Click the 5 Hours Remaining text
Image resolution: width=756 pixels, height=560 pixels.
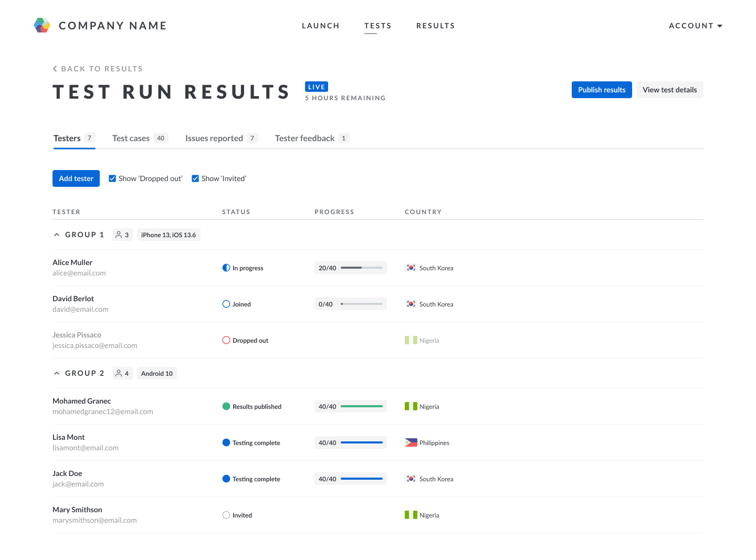[345, 98]
